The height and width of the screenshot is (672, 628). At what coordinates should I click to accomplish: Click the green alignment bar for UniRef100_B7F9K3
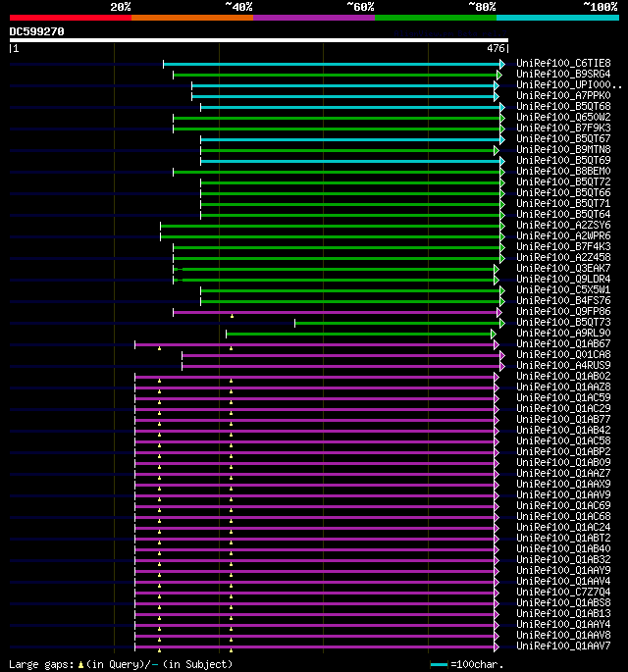(337, 129)
